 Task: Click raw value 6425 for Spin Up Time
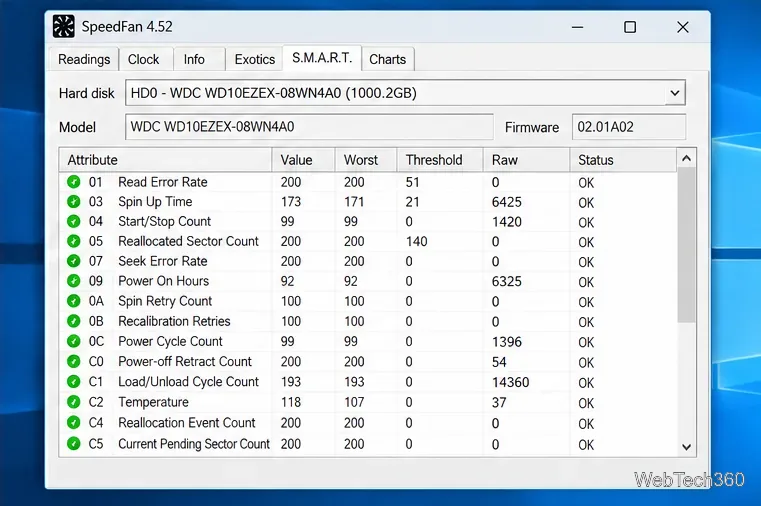[x=507, y=202]
